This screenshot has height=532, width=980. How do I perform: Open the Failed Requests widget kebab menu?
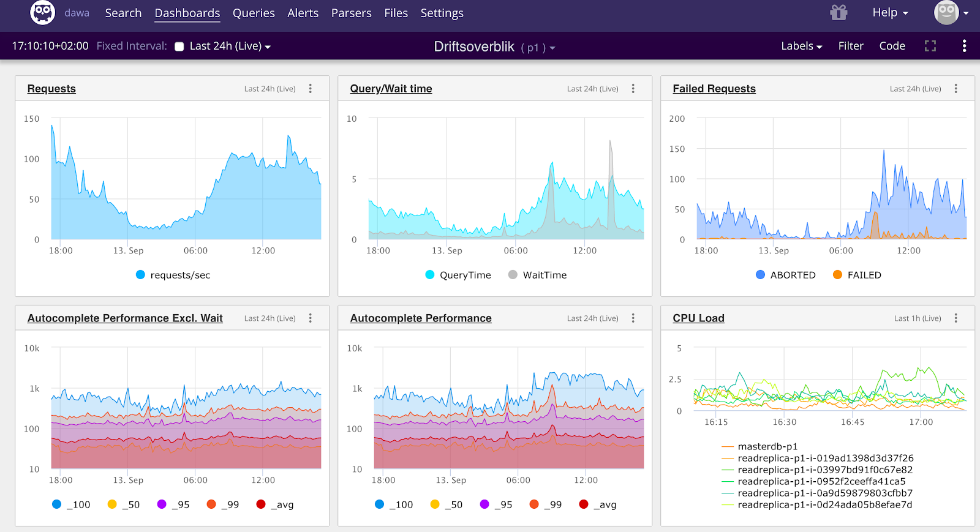pos(956,89)
